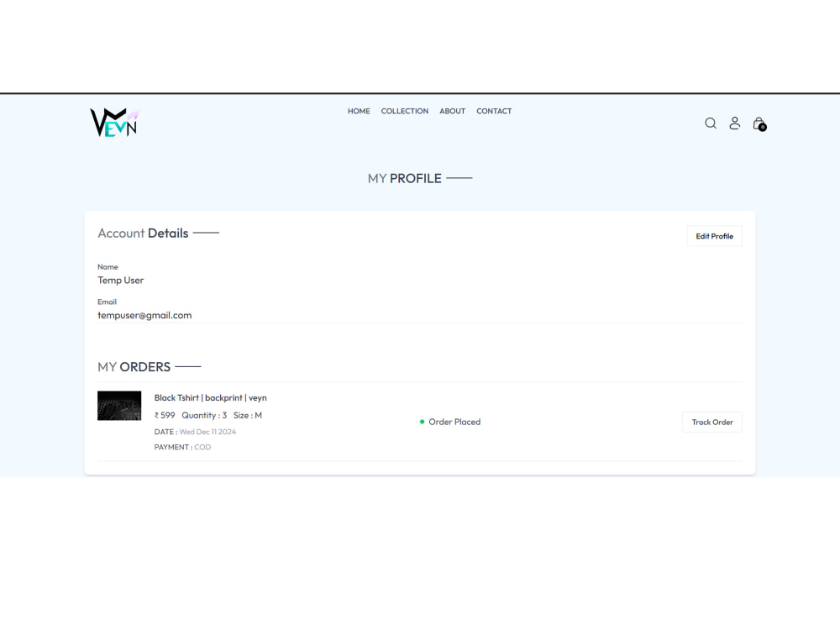Click the Track Order button
This screenshot has width=840, height=630.
tap(712, 423)
